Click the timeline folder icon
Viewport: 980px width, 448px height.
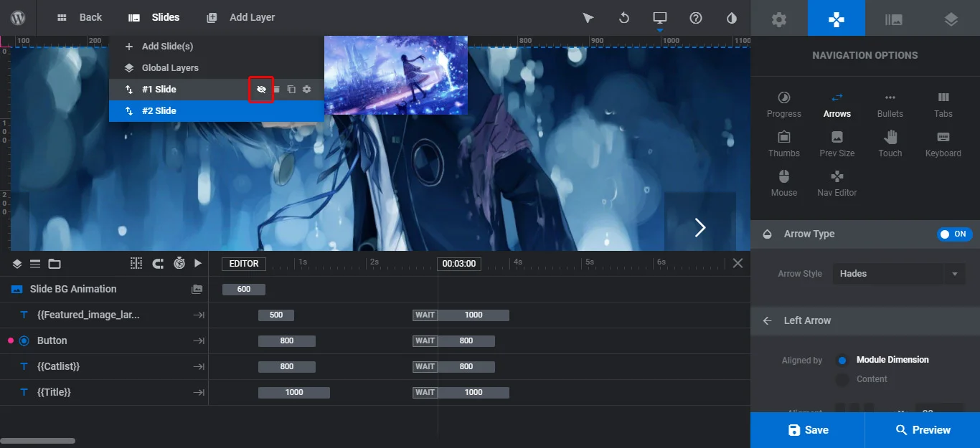[x=55, y=264]
